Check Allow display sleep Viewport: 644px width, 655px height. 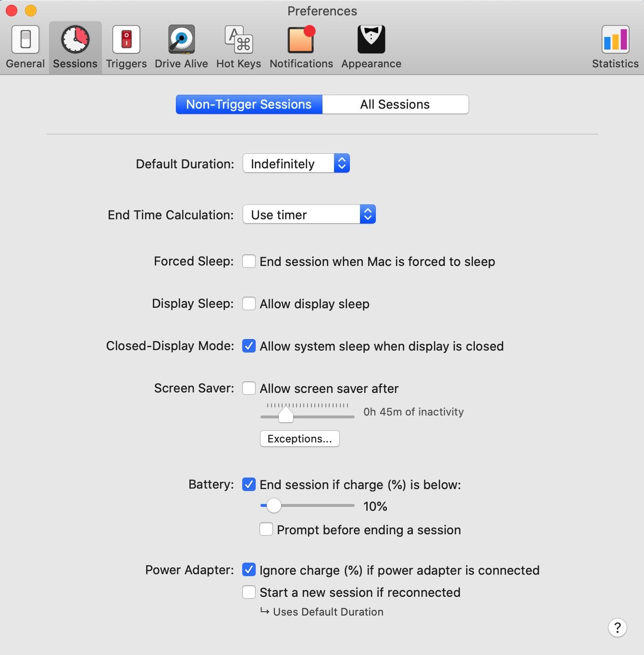(x=249, y=303)
